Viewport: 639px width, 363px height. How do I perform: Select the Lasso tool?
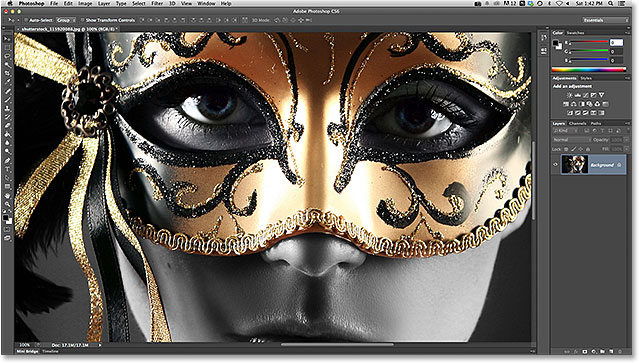point(7,56)
